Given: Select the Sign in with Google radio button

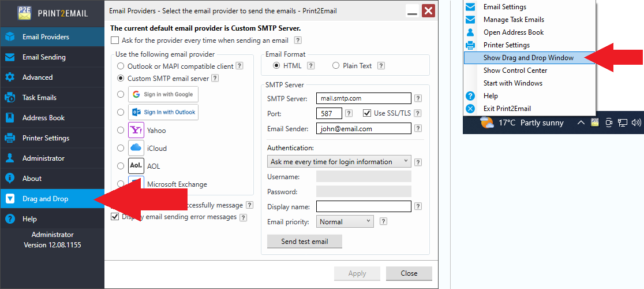Looking at the screenshot, I should (x=121, y=94).
